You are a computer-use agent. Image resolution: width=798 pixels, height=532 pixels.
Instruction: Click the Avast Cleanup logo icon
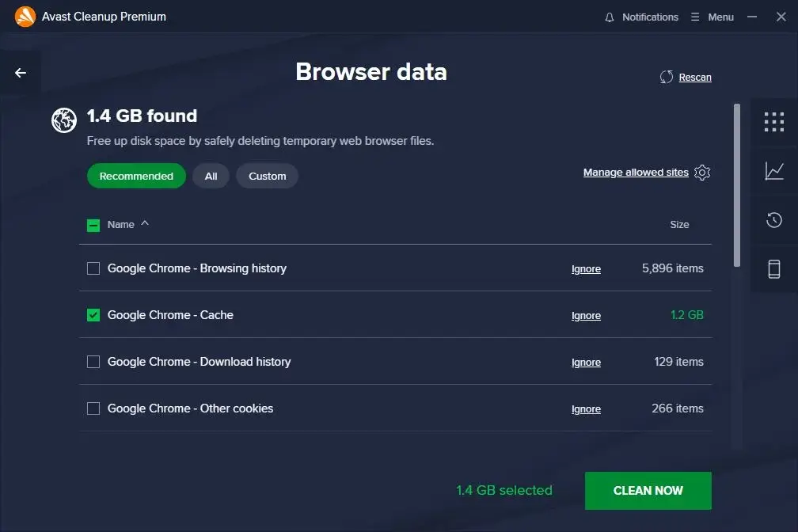pyautogui.click(x=25, y=16)
